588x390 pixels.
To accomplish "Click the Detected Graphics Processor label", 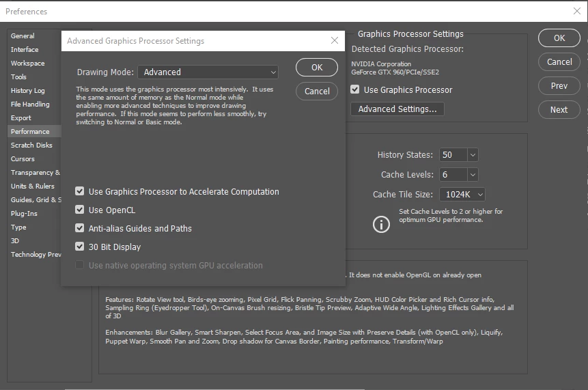I will pyautogui.click(x=408, y=49).
